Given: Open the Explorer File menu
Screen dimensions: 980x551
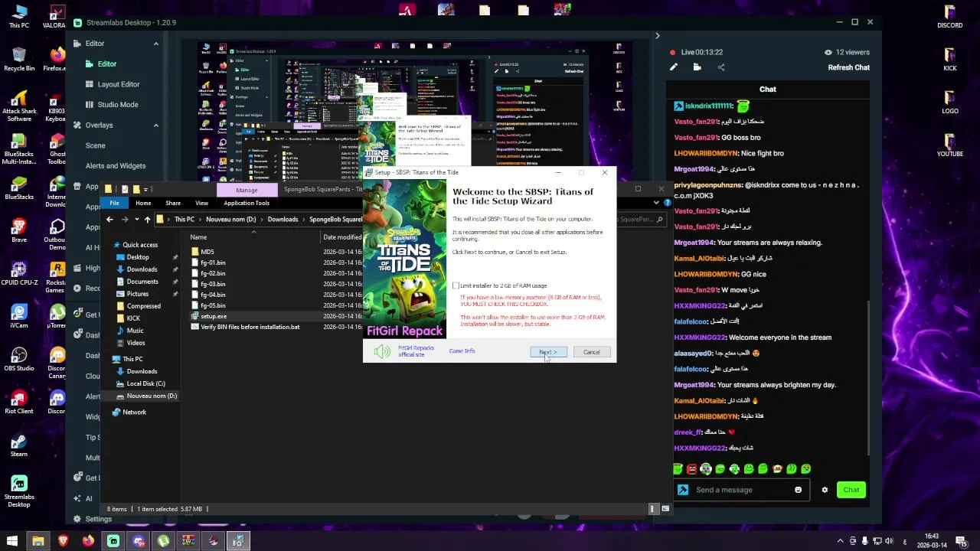Looking at the screenshot, I should [114, 203].
